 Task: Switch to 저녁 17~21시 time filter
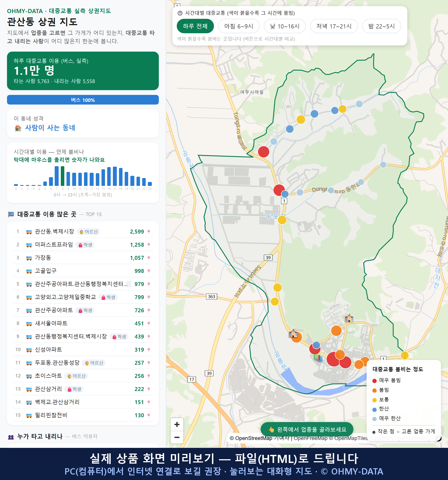click(334, 26)
